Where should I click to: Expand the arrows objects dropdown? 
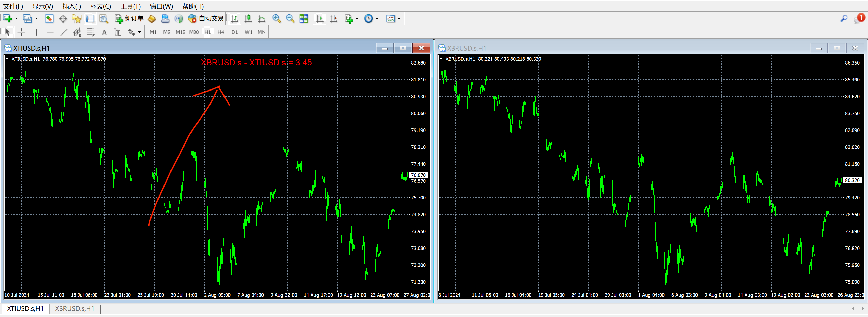point(140,33)
